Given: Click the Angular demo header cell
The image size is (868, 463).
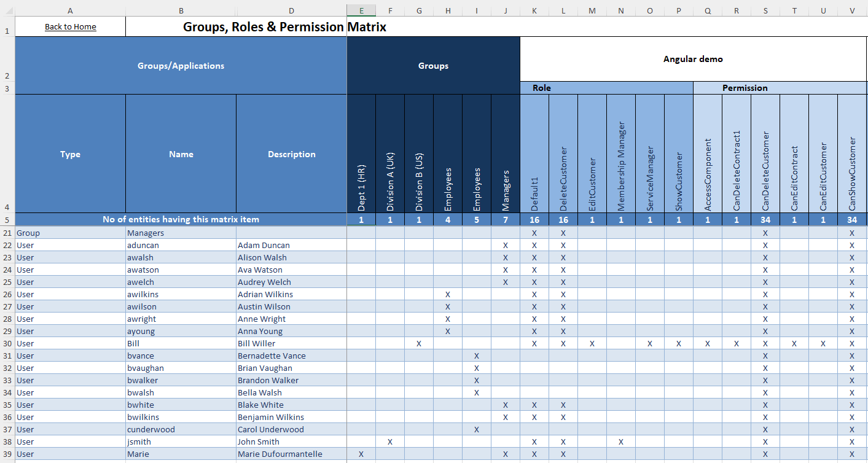Looking at the screenshot, I should point(693,59).
